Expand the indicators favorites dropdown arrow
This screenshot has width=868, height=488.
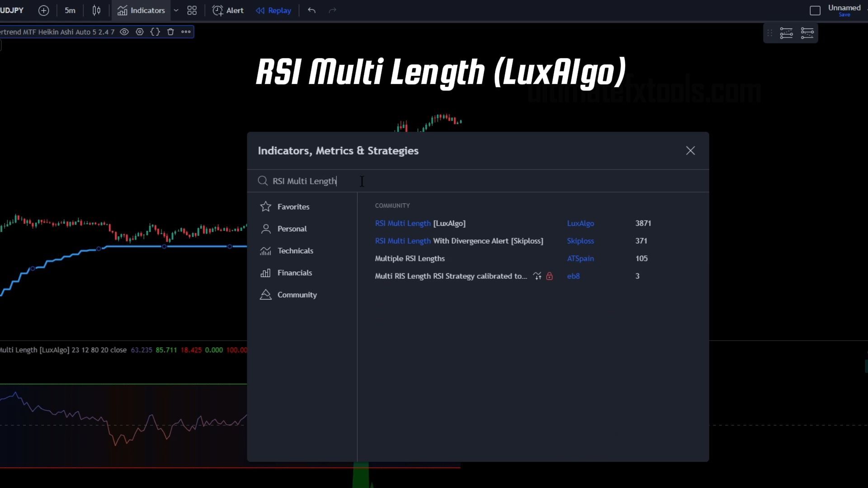176,10
